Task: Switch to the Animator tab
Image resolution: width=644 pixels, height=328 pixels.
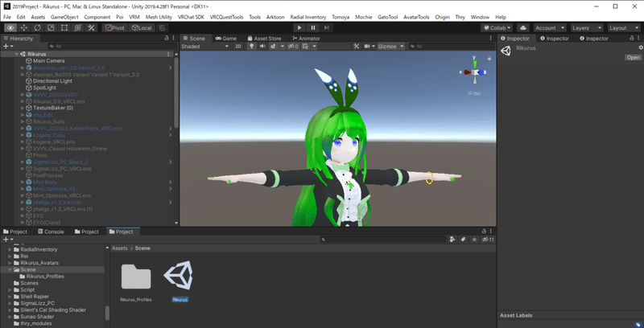Action: point(306,38)
